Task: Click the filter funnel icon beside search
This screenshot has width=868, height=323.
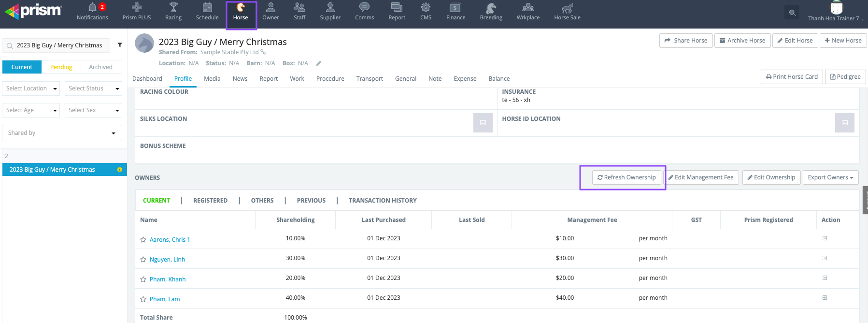Action: [120, 45]
